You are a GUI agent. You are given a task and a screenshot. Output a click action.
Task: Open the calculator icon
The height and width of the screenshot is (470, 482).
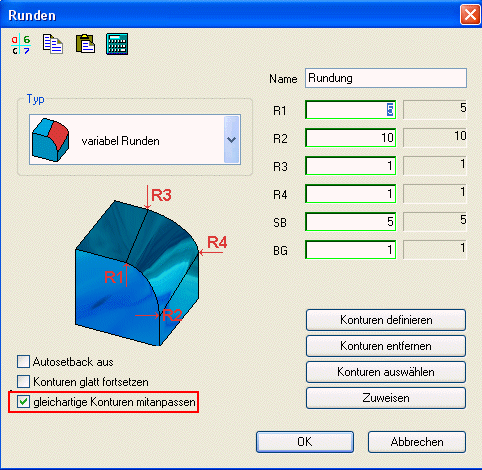point(117,44)
